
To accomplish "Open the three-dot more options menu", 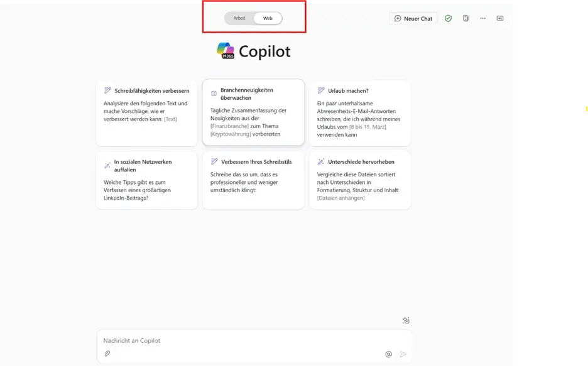I will click(482, 19).
